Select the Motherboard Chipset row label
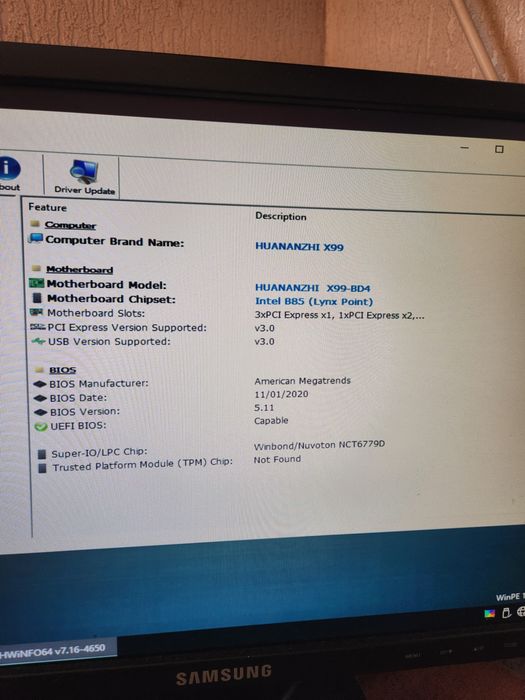 [111, 299]
